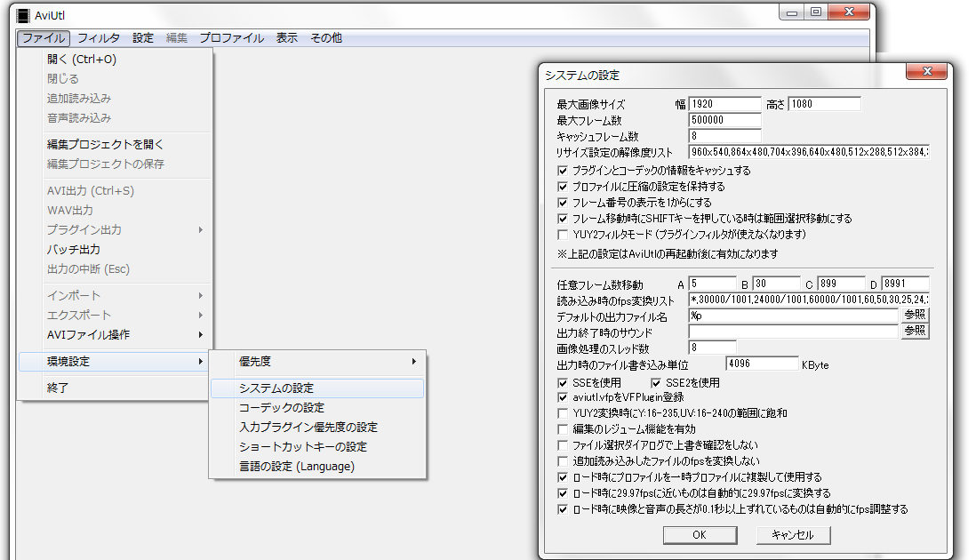Click 最大フレーム数 field with 500000
This screenshot has width=976, height=560.
click(725, 120)
